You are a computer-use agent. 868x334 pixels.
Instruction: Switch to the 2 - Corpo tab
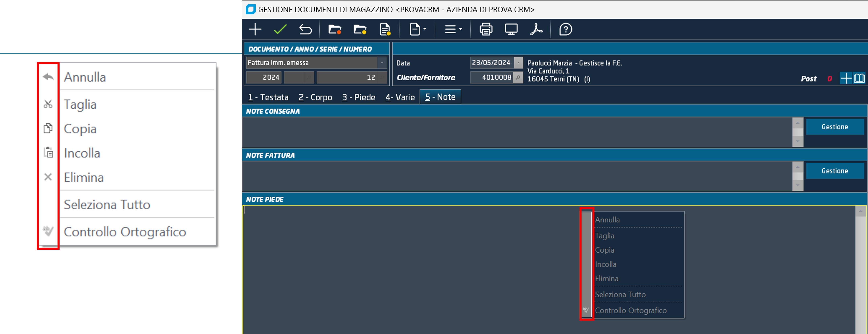pyautogui.click(x=315, y=97)
